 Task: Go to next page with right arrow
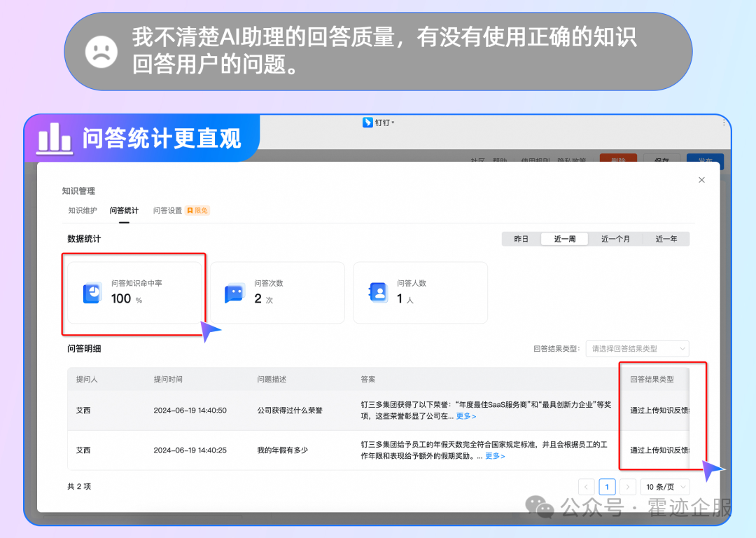point(628,487)
